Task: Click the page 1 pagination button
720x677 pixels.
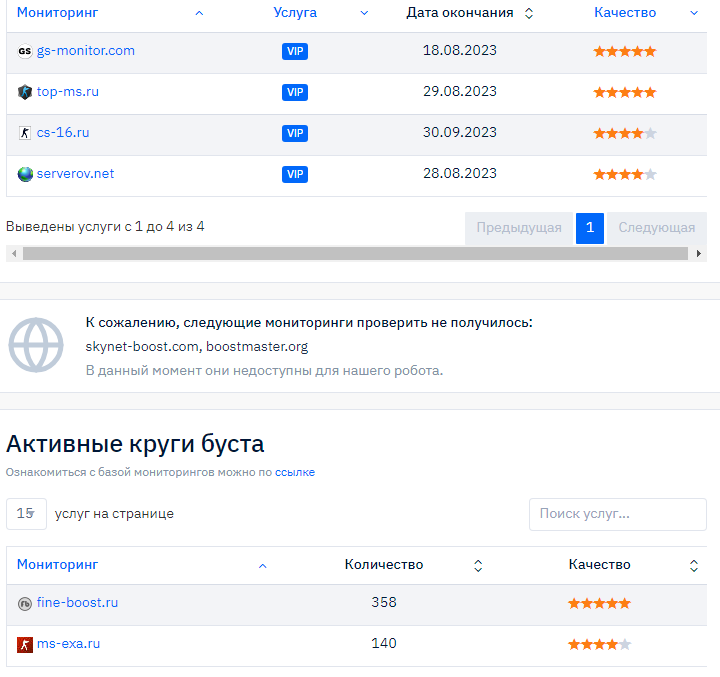Action: click(x=590, y=228)
